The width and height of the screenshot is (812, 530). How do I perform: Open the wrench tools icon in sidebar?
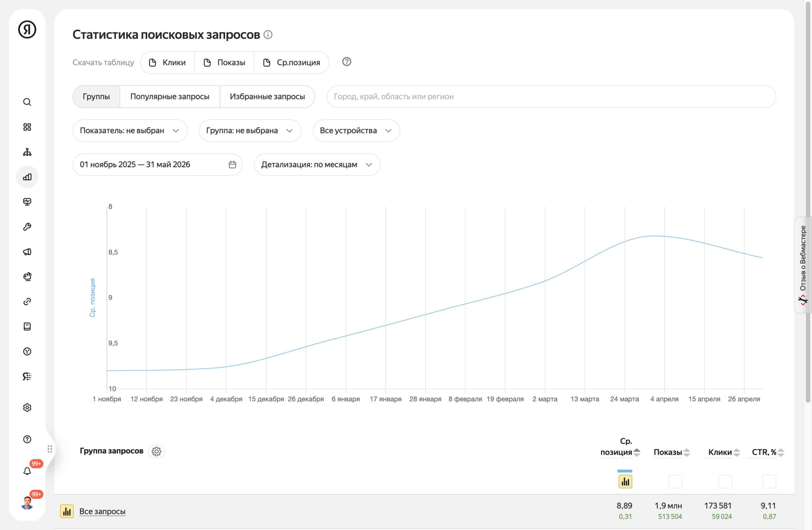tap(27, 227)
